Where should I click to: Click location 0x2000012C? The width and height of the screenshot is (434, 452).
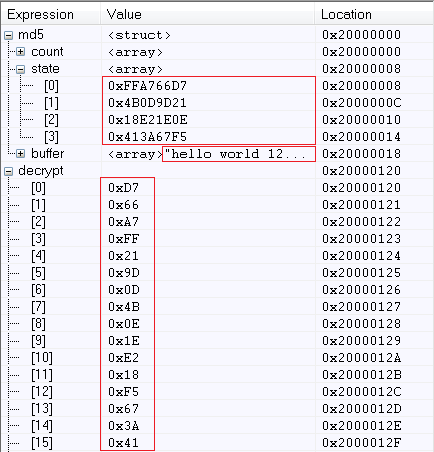(x=362, y=392)
